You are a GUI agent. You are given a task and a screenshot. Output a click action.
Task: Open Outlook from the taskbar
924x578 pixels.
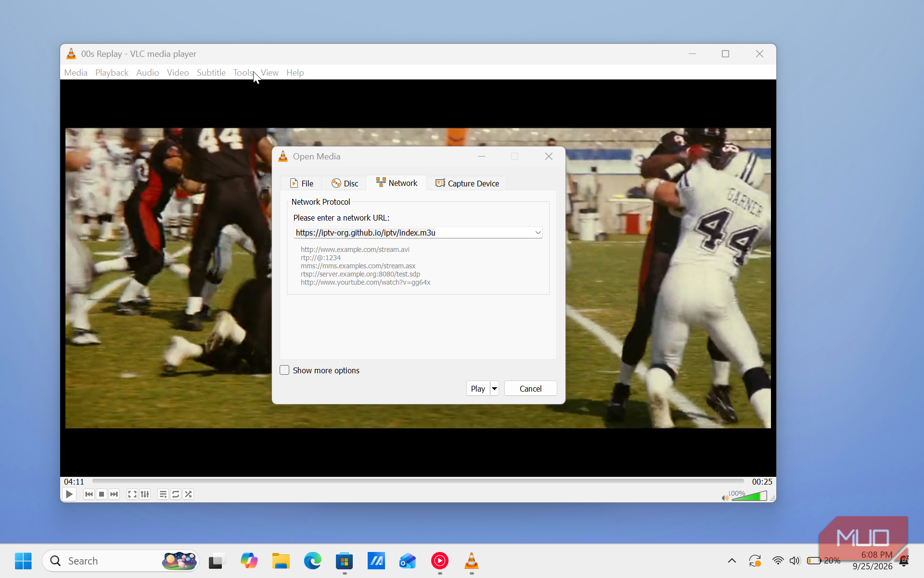[408, 561]
